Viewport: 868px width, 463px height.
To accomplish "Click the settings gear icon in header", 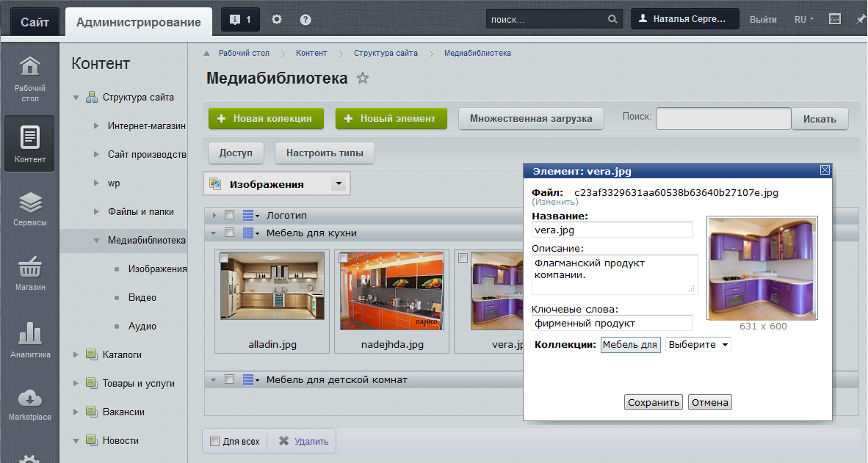I will [x=277, y=20].
